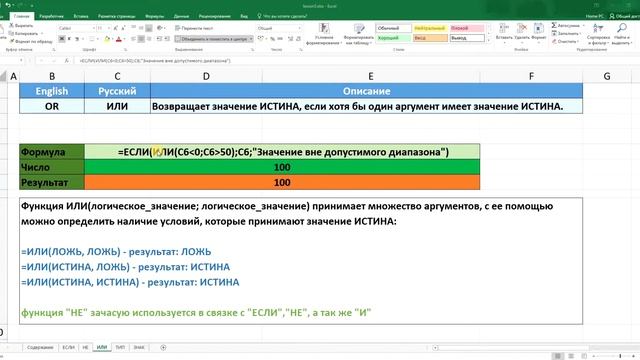
Task: Switch to the ТИП sheet tab
Action: 120,347
